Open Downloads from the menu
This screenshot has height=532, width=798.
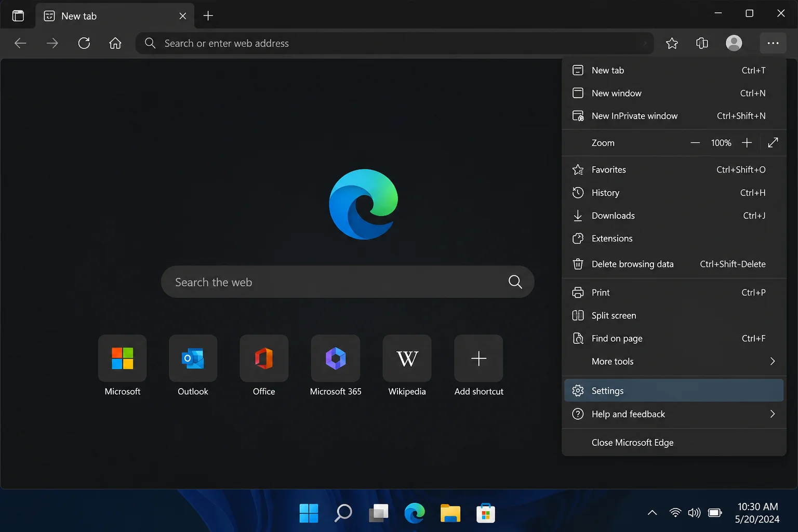674,216
